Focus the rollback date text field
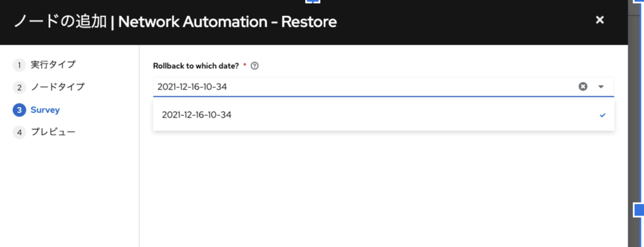The height and width of the screenshot is (247, 644). (364, 86)
